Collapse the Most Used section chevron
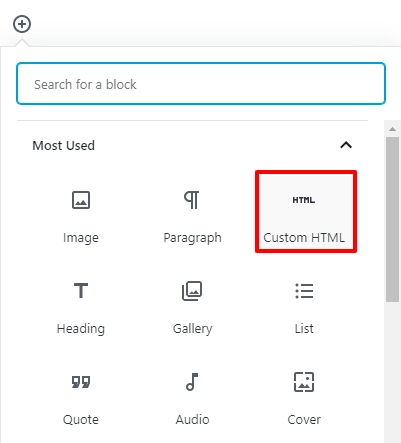 (x=346, y=145)
